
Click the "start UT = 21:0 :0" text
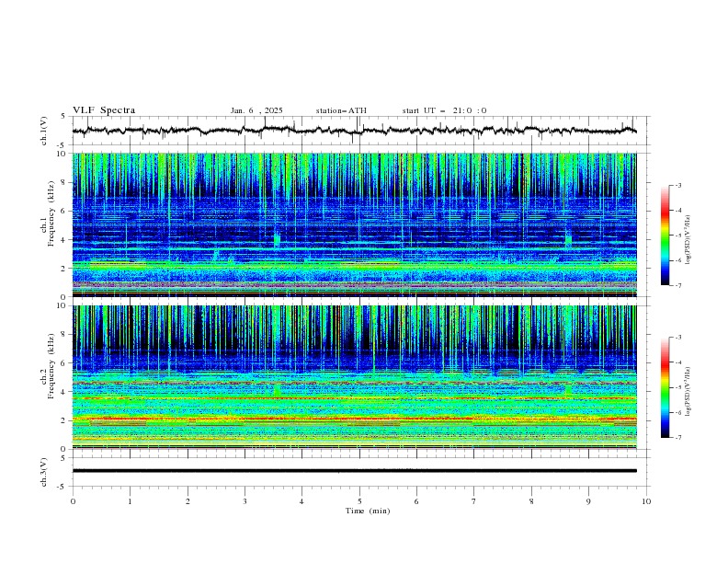coord(444,110)
